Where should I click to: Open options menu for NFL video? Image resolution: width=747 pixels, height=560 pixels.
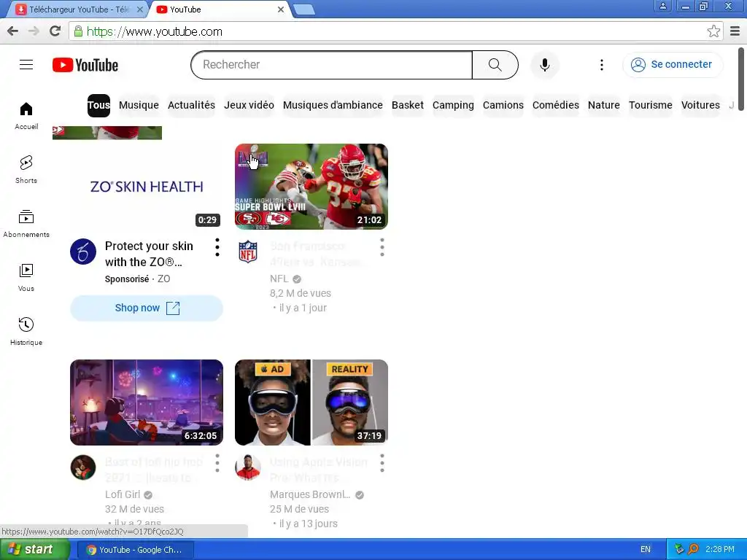[x=382, y=247]
